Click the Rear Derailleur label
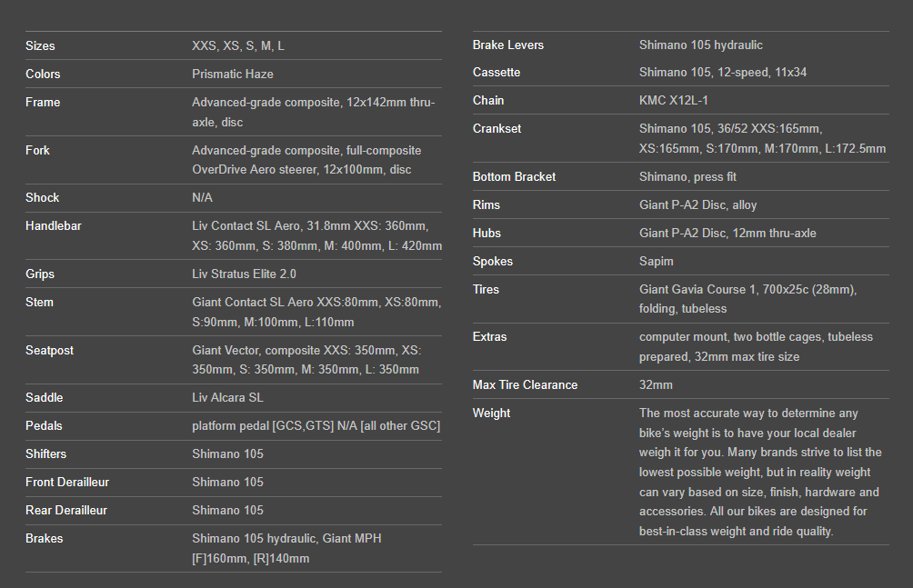The width and height of the screenshot is (913, 588). (66, 510)
